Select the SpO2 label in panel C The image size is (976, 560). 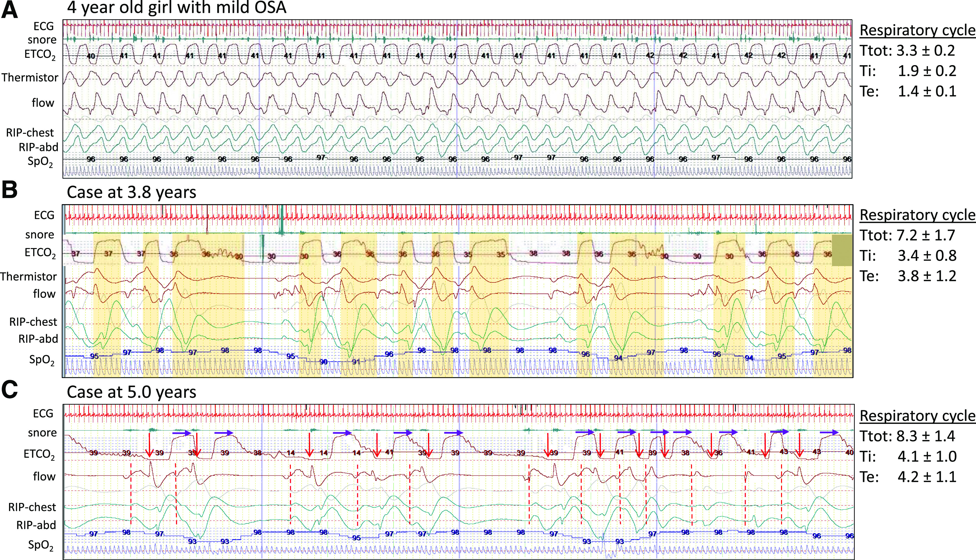(41, 546)
